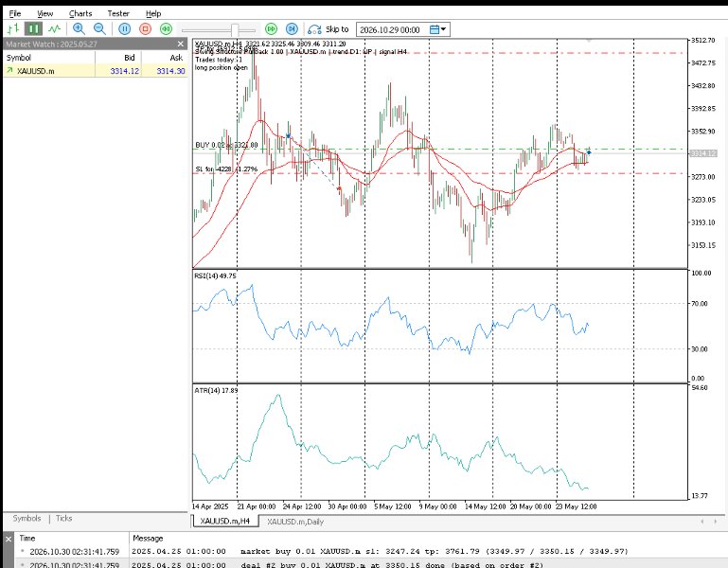This screenshot has height=568, width=728.
Task: Open the Help menu
Action: point(153,13)
